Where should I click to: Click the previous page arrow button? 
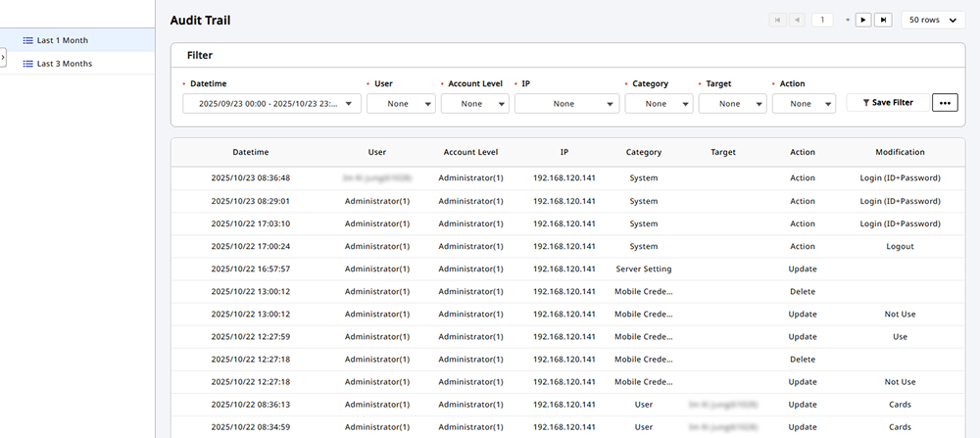[x=797, y=20]
